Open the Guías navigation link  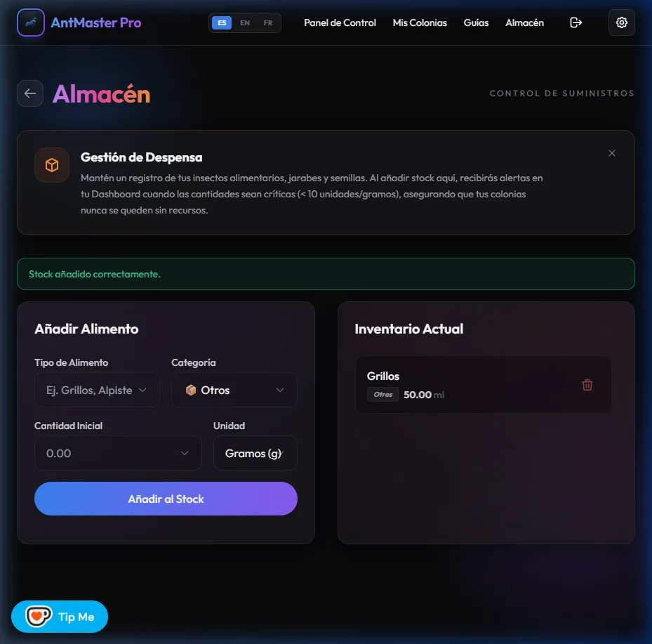pos(476,23)
